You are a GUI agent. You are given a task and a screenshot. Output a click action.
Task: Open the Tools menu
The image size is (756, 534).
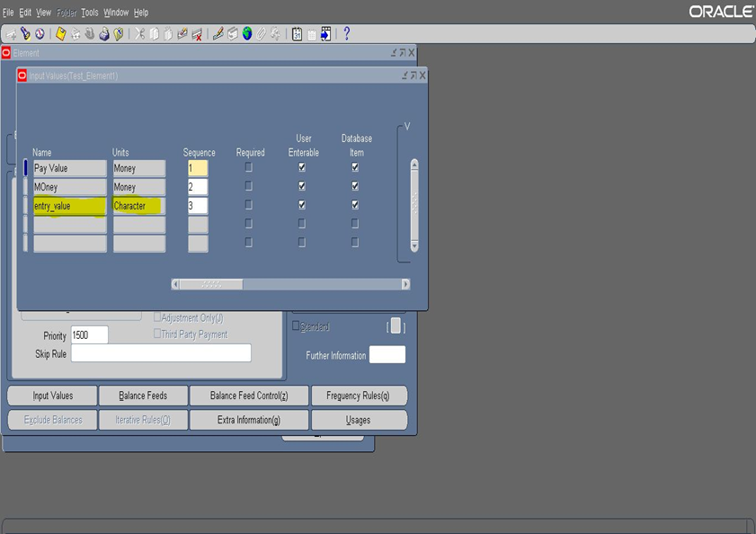(x=90, y=13)
